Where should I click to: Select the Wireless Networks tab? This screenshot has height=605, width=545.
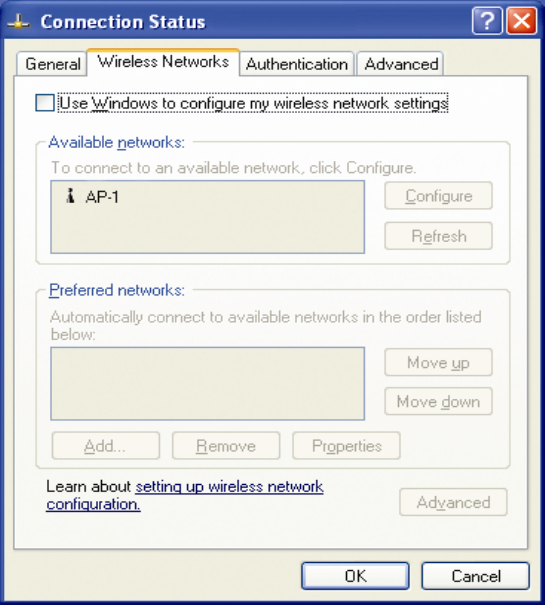click(163, 62)
